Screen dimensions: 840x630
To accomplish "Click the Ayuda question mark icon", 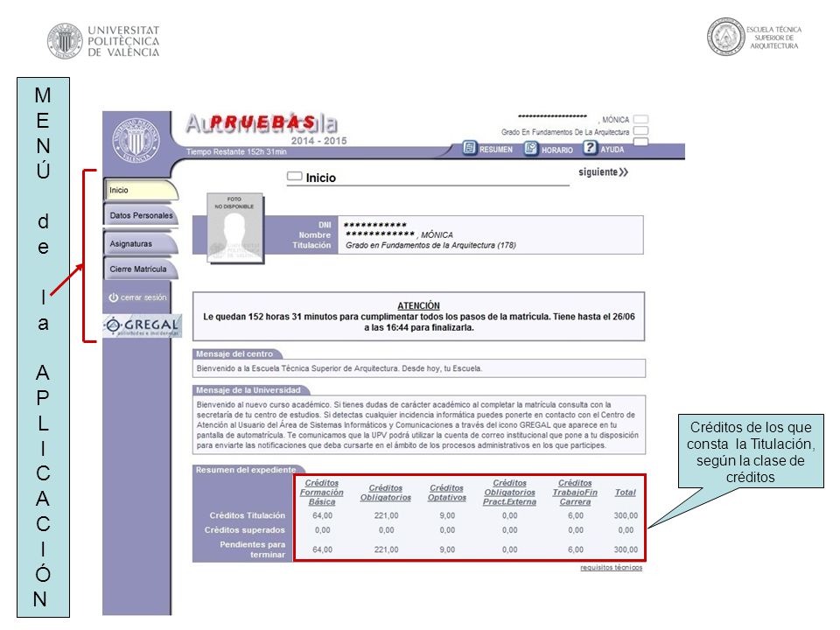I will click(590, 147).
